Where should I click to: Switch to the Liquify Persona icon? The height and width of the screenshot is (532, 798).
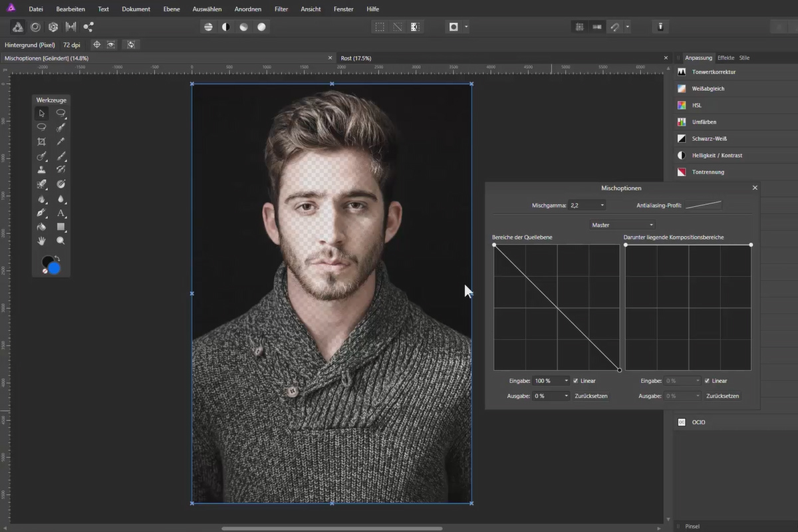[x=35, y=27]
